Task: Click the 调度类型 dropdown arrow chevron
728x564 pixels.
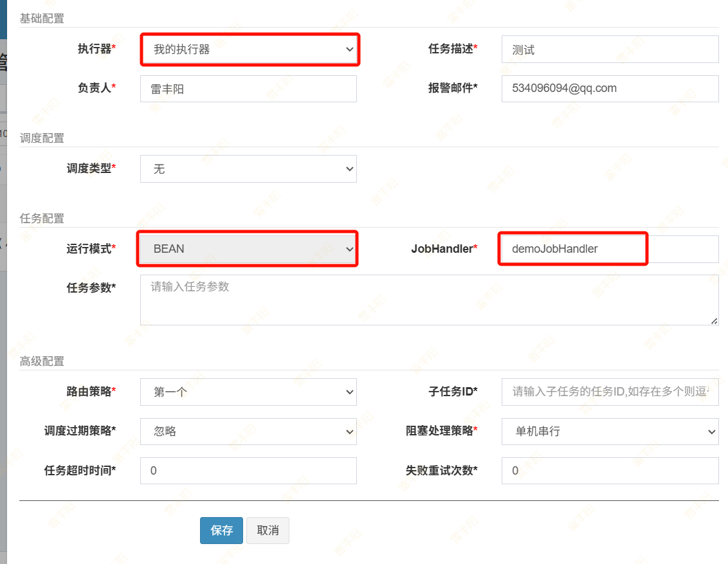Action: (349, 169)
